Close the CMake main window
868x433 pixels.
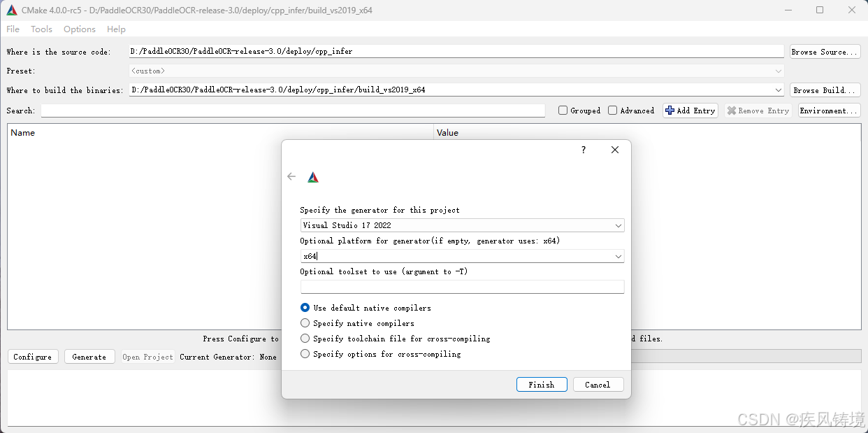pyautogui.click(x=852, y=10)
